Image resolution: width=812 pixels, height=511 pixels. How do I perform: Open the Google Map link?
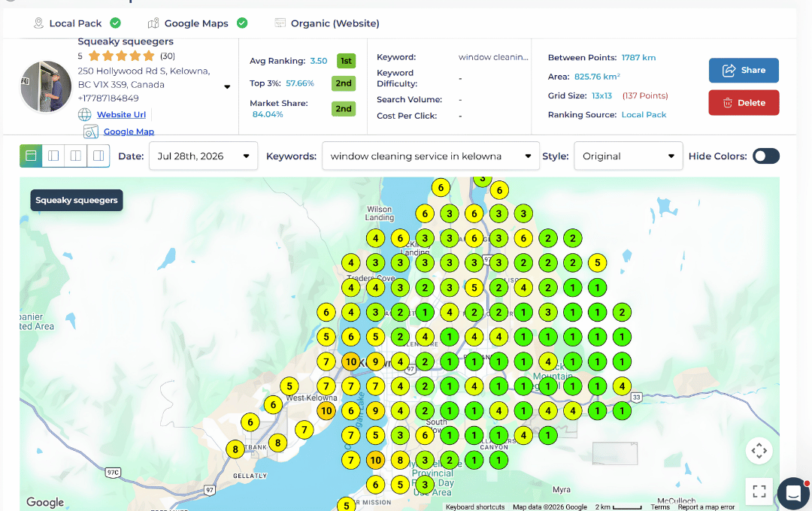[129, 132]
